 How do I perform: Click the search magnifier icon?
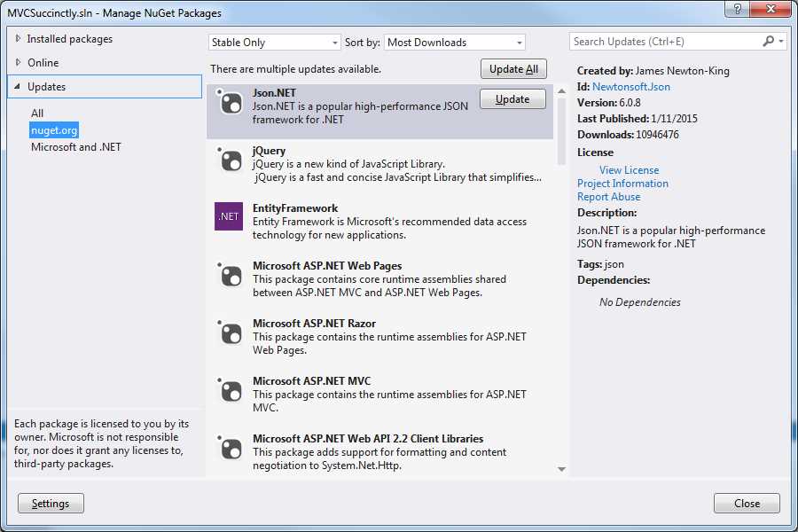click(768, 42)
